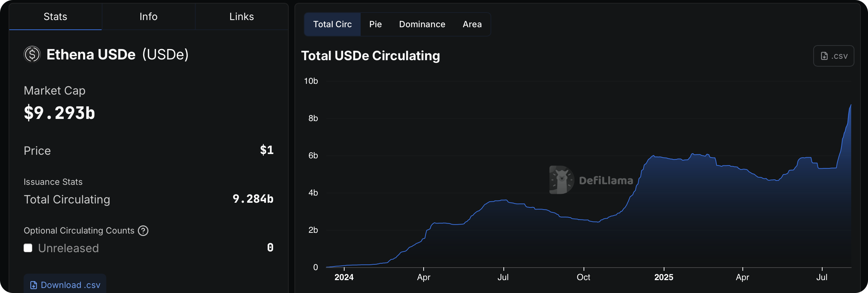Select the Total Circ chart view
This screenshot has height=293, width=868.
(x=332, y=24)
